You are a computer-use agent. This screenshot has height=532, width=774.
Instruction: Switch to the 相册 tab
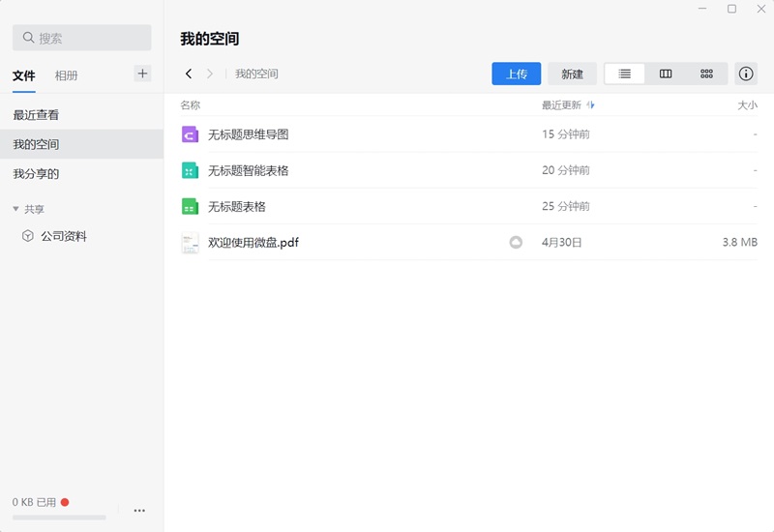coord(66,75)
